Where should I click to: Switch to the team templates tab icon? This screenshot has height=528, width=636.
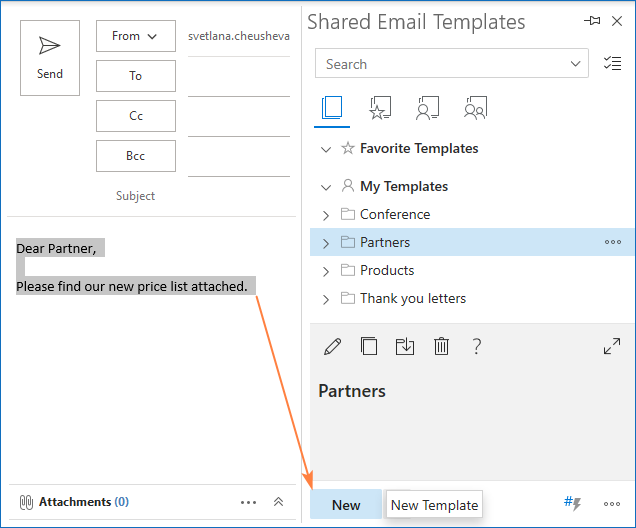pos(476,108)
